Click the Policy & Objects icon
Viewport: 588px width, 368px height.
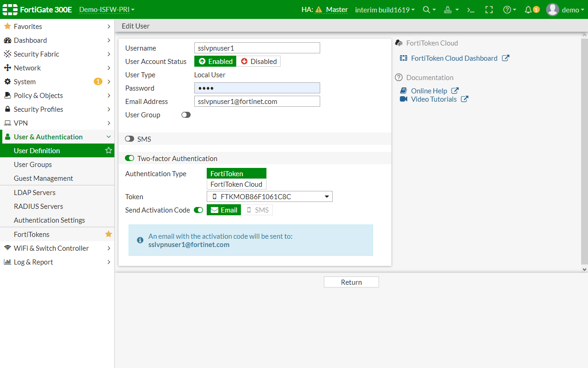pyautogui.click(x=7, y=95)
